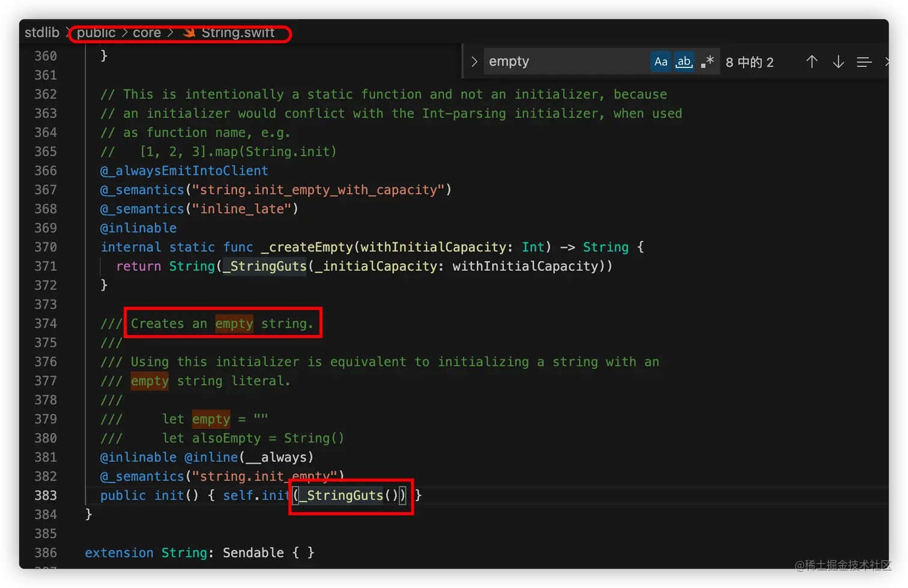Click the "8 中的 2" match count

click(749, 62)
